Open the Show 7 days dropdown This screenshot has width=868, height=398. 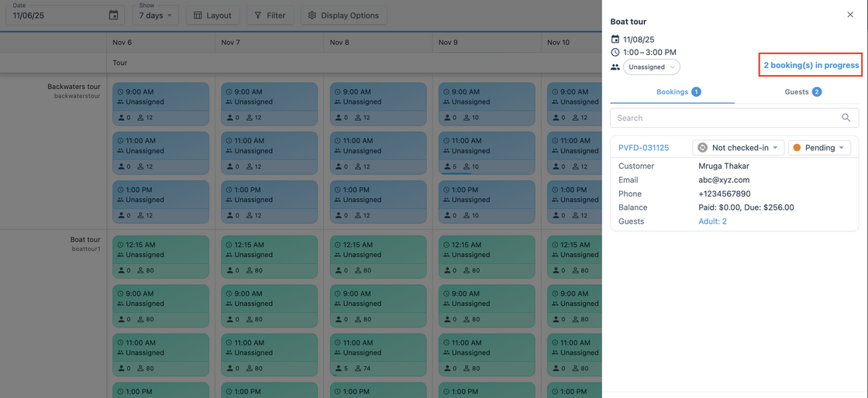[x=156, y=15]
